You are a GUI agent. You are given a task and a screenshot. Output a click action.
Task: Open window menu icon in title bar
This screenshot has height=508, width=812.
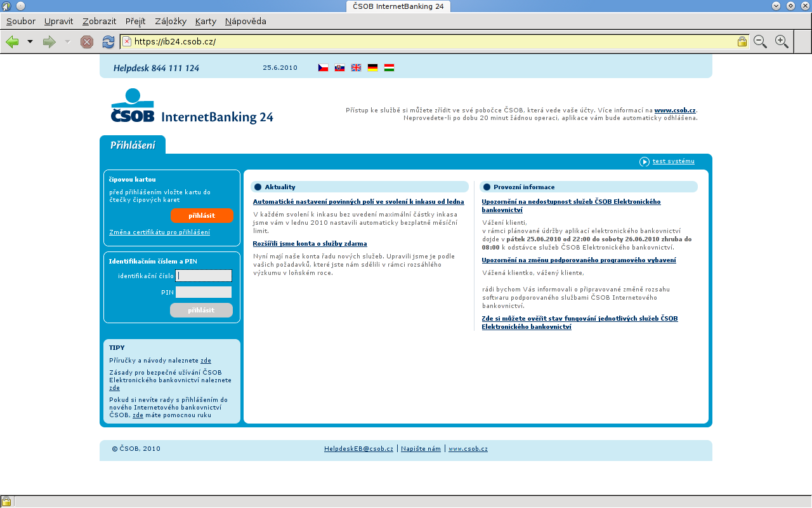tap(6, 6)
